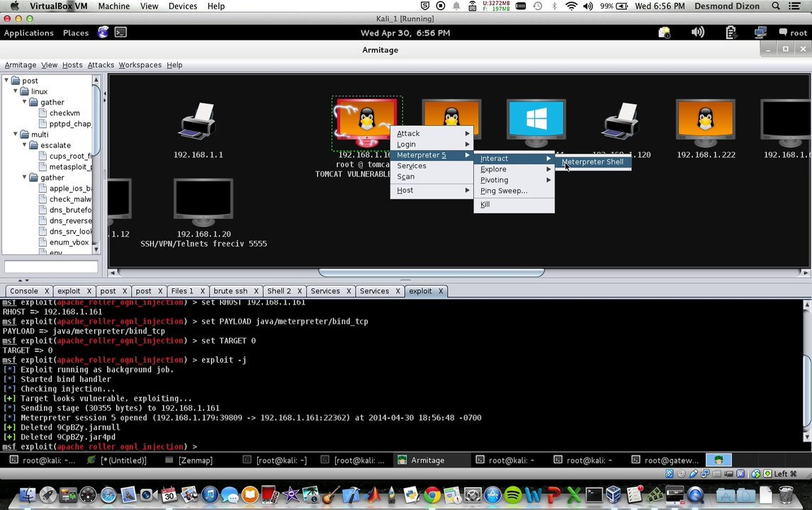The image size is (812, 510).
Task: Open Google Chrome from the Dock
Action: [x=432, y=494]
